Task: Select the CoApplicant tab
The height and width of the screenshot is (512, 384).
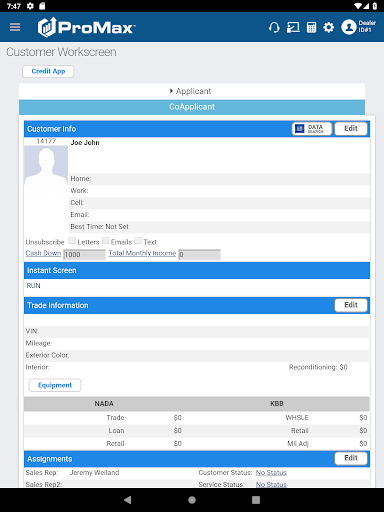Action: coord(192,107)
